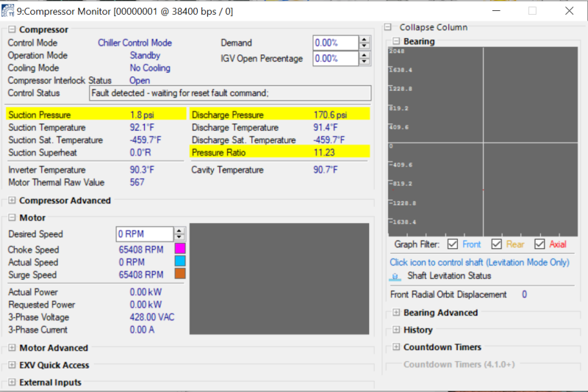
Task: Expand the Countdown Timers section
Action: (396, 346)
